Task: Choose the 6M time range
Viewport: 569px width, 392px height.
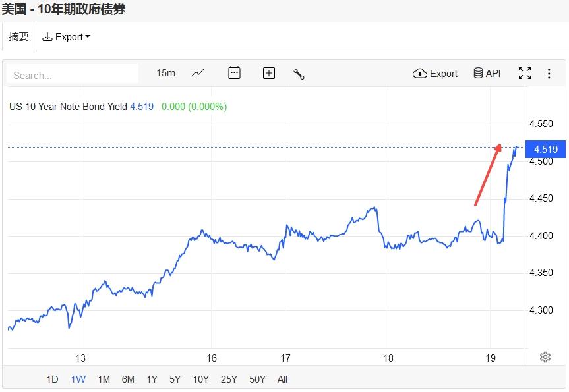Action: coord(128,379)
